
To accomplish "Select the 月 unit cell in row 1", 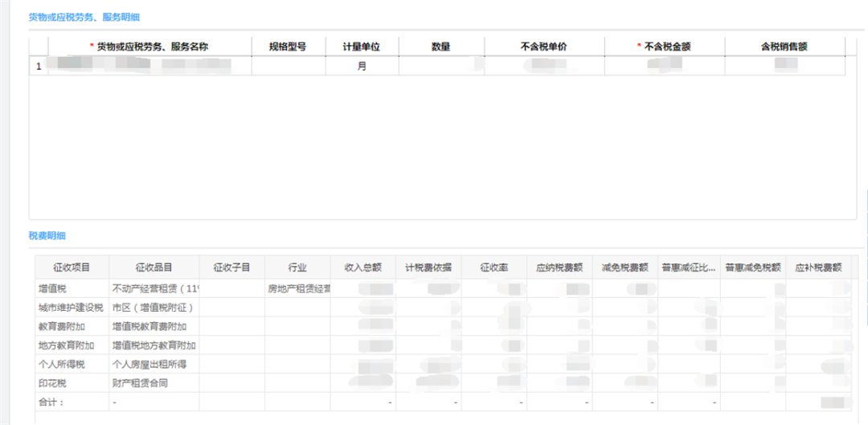I will click(362, 67).
